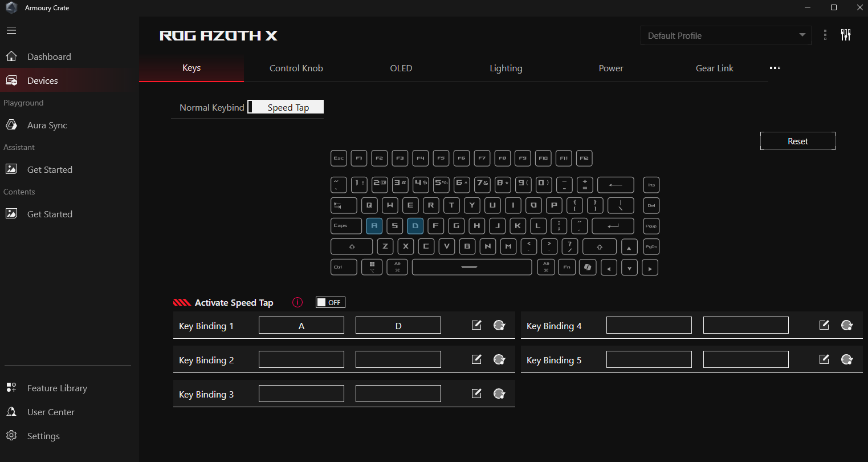This screenshot has width=868, height=462.
Task: Open the Devices section in sidebar
Action: pyautogui.click(x=68, y=80)
